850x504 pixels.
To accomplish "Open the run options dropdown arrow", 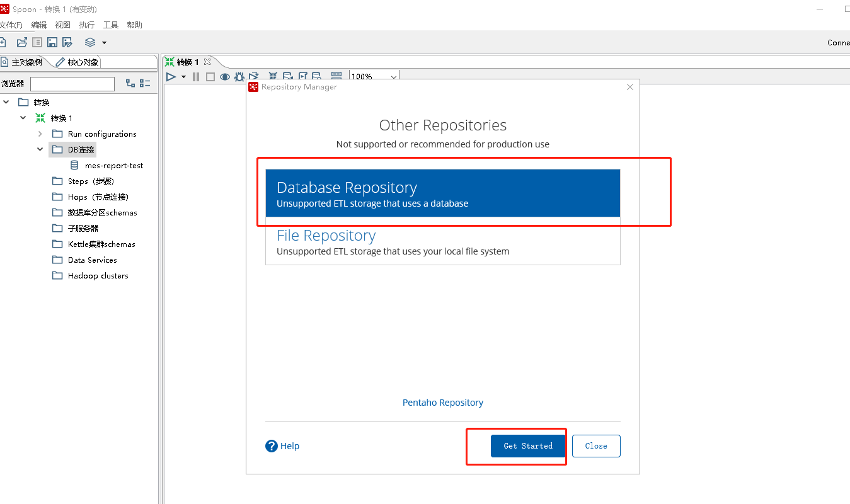I will 183,77.
